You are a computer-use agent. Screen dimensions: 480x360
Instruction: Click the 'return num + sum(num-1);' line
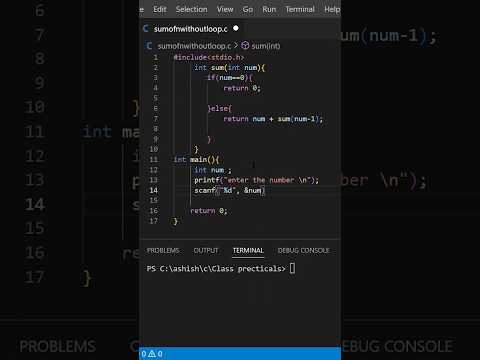[x=273, y=119]
